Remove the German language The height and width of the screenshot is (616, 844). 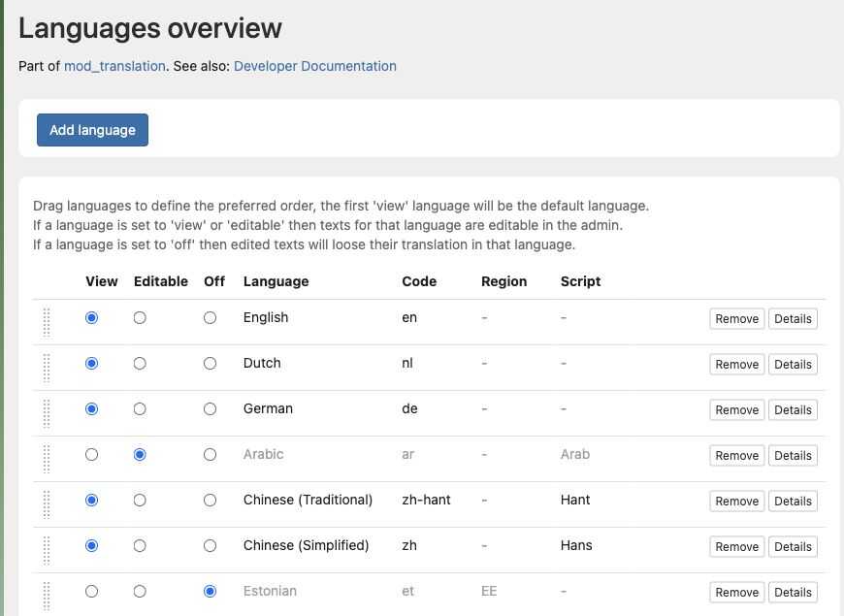point(737,410)
